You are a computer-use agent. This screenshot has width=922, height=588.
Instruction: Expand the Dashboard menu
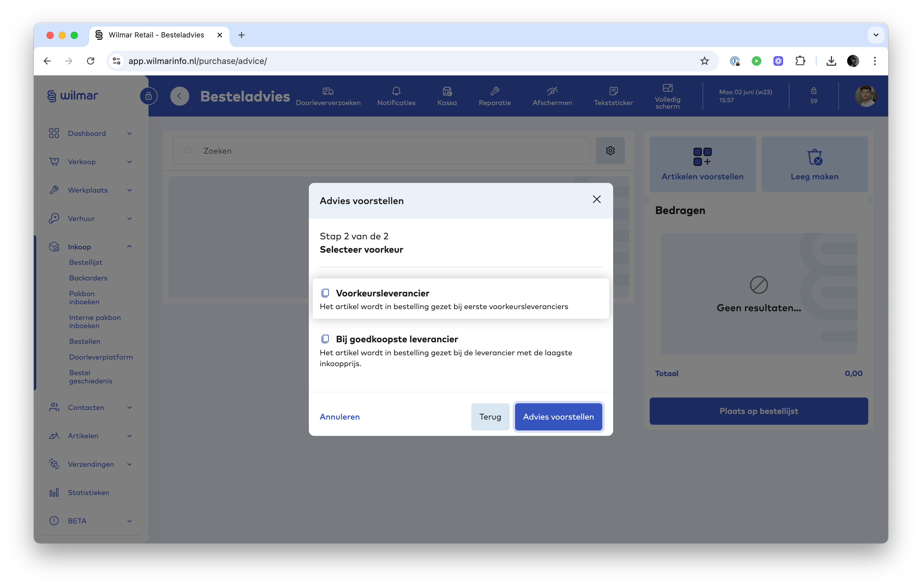(x=90, y=133)
